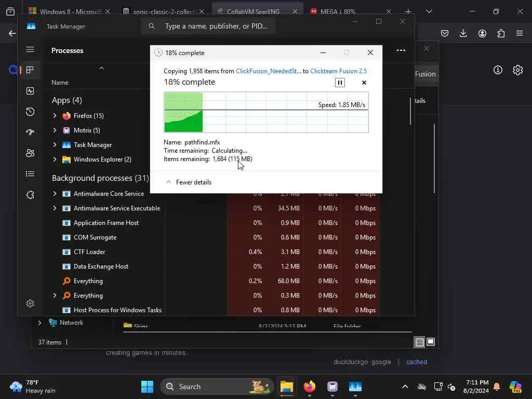Screen dimensions: 532x399
Task: Select the Everything row using 68.0 MB
Action: click(x=212, y=281)
